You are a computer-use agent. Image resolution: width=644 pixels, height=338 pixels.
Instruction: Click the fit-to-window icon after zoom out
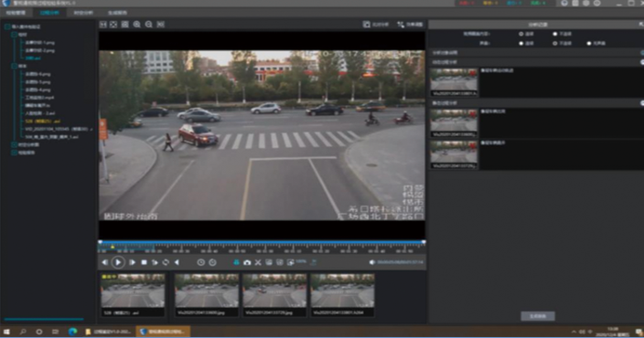[161, 25]
